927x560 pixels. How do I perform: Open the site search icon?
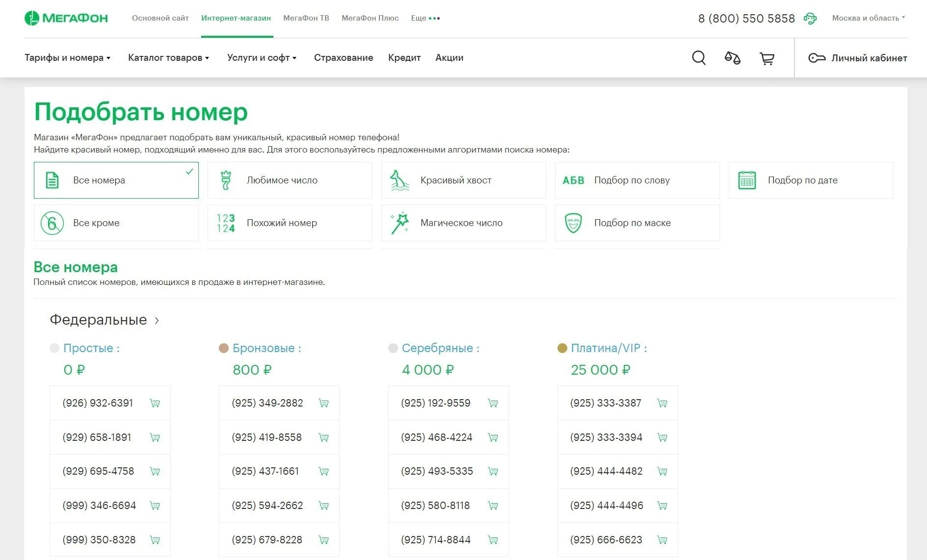click(699, 58)
